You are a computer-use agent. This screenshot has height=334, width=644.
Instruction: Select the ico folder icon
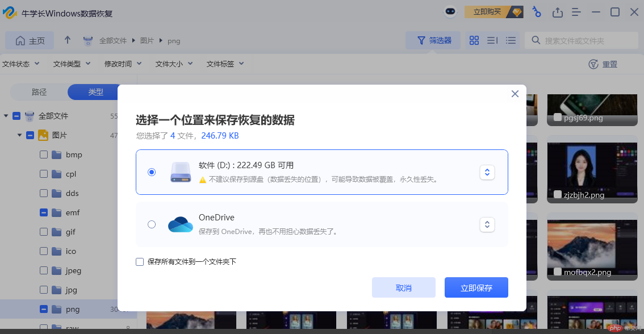(57, 251)
